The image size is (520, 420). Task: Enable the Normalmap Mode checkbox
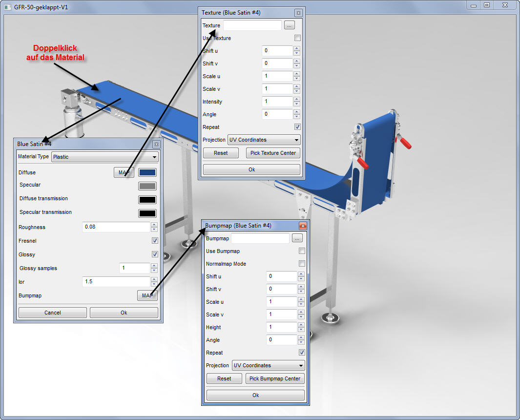pos(302,263)
